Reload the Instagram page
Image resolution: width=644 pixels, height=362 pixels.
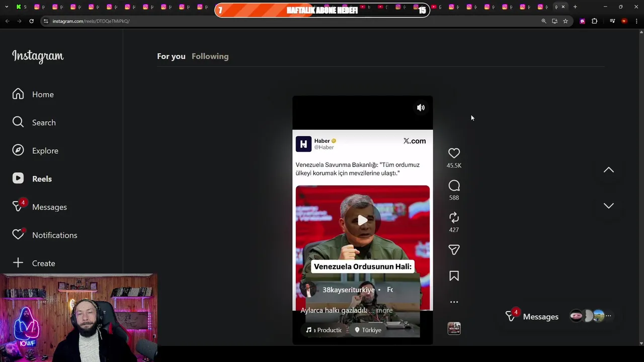[31, 21]
